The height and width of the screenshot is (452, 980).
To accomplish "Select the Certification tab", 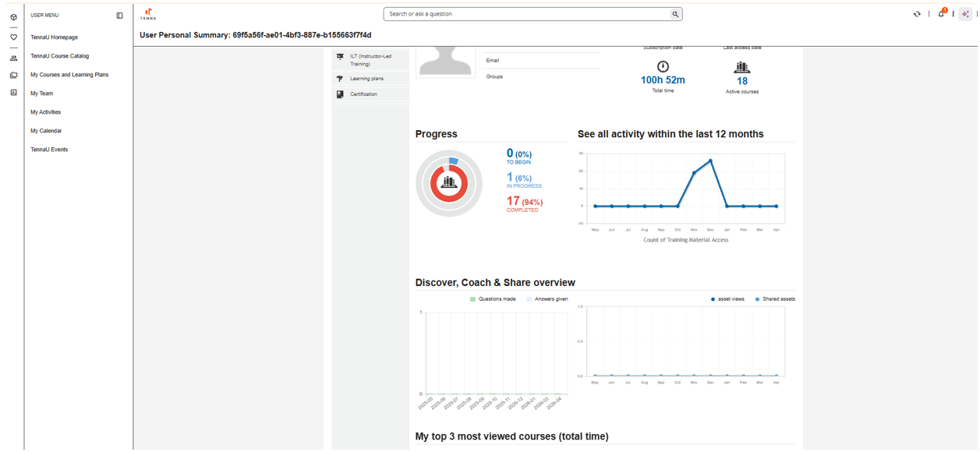I will [370, 94].
